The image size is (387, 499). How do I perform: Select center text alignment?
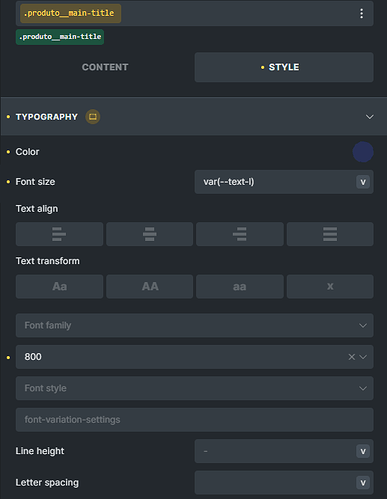[x=149, y=234]
